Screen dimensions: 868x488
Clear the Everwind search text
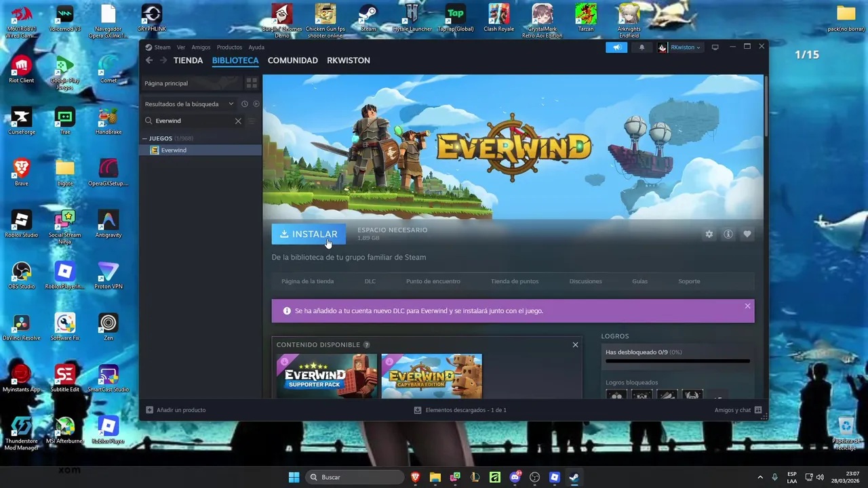238,121
